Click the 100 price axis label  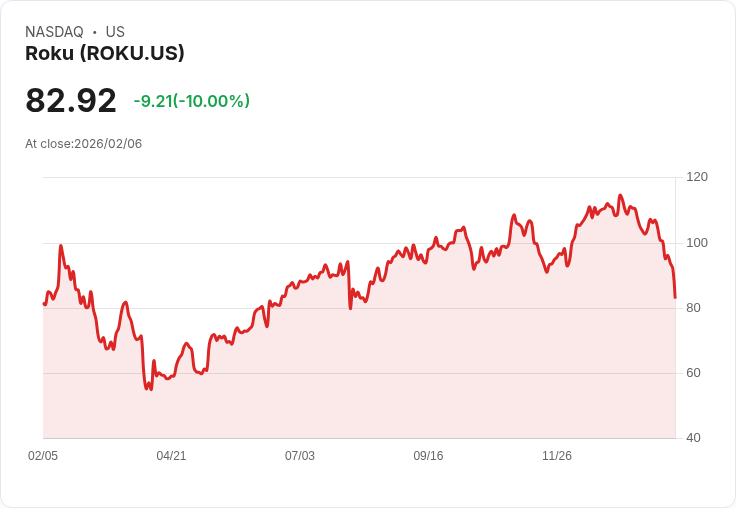[697, 243]
